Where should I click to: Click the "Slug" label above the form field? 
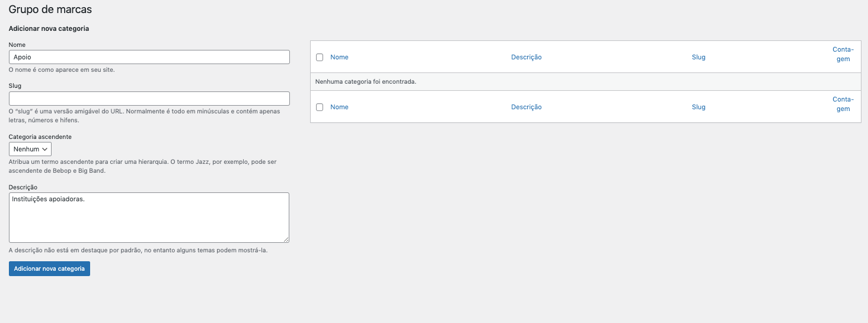coord(15,86)
